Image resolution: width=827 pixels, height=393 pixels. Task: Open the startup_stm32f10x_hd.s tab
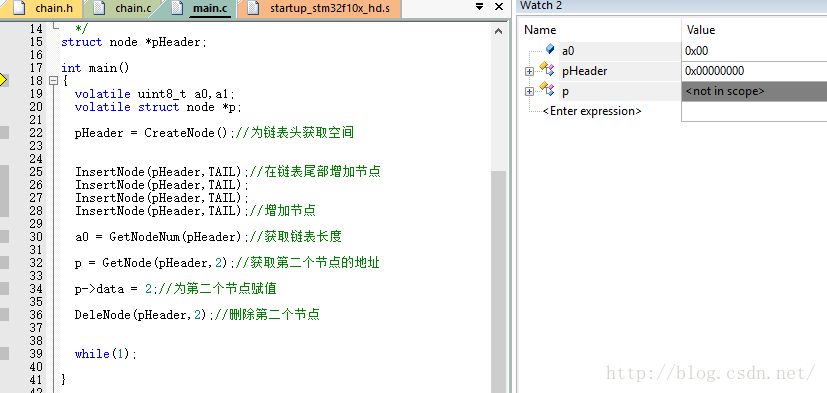pyautogui.click(x=319, y=8)
